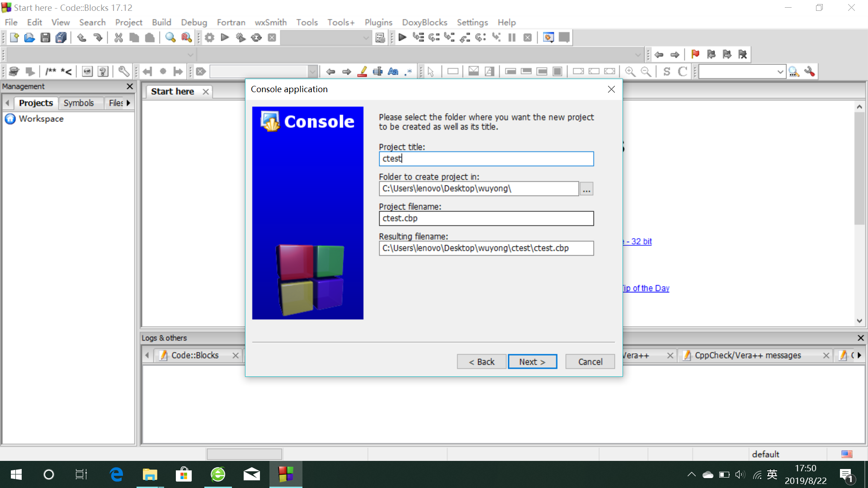Click the Find magnifier icon in toolbar
Viewport: 868px width, 488px height.
(x=170, y=38)
